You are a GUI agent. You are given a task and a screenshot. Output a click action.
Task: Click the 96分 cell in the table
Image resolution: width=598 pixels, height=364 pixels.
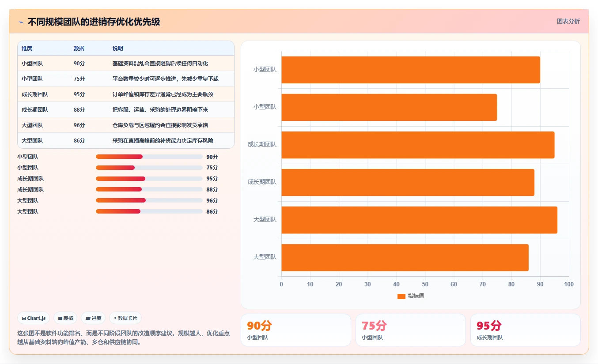pyautogui.click(x=79, y=125)
